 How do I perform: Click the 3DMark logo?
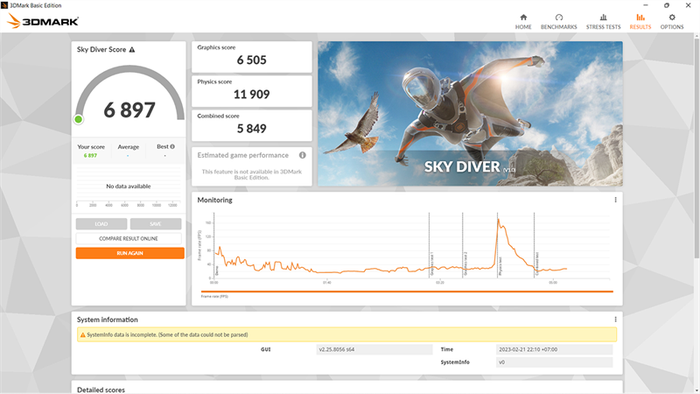click(x=43, y=21)
